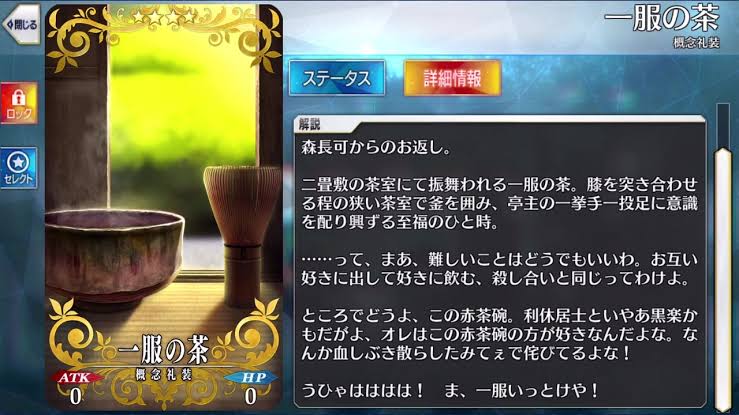
Task: Click the white scrollbar thumb beside description
Action: point(722,278)
